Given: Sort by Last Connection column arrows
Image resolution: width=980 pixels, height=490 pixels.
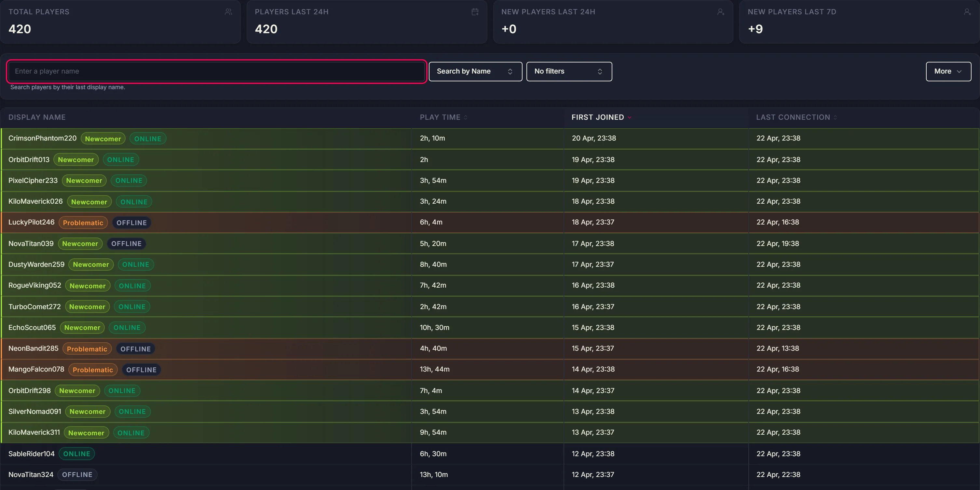Looking at the screenshot, I should pos(835,117).
